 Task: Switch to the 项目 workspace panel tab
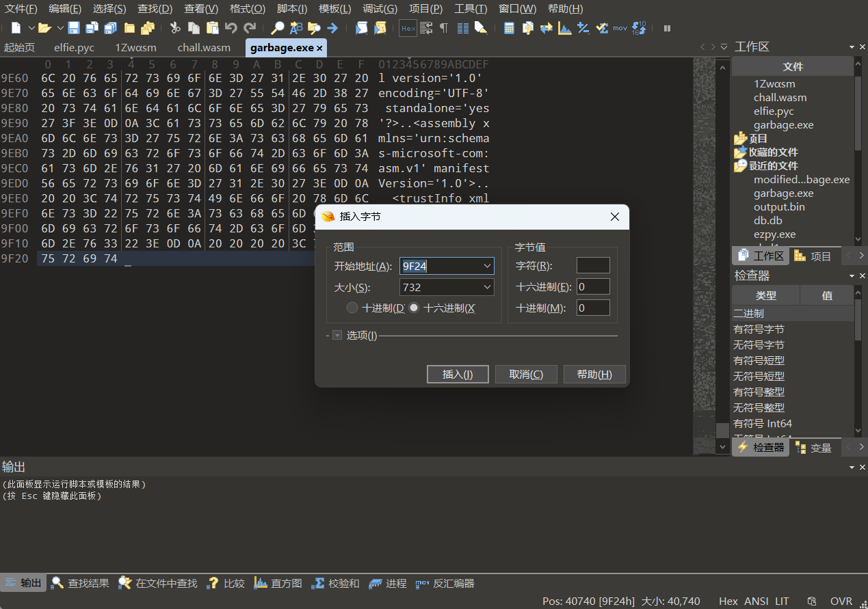(814, 256)
